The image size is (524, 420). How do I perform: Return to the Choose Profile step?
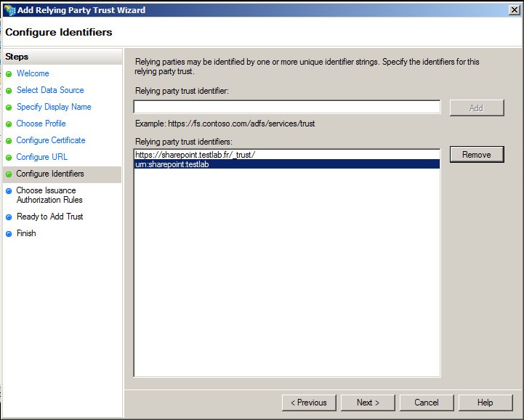pos(41,124)
